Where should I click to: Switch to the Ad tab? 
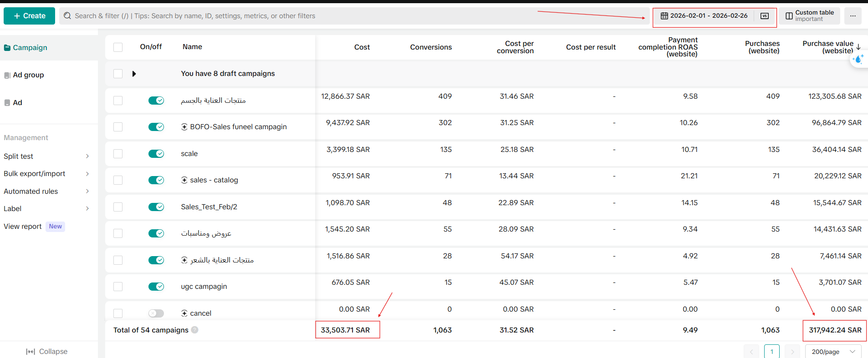tap(17, 103)
